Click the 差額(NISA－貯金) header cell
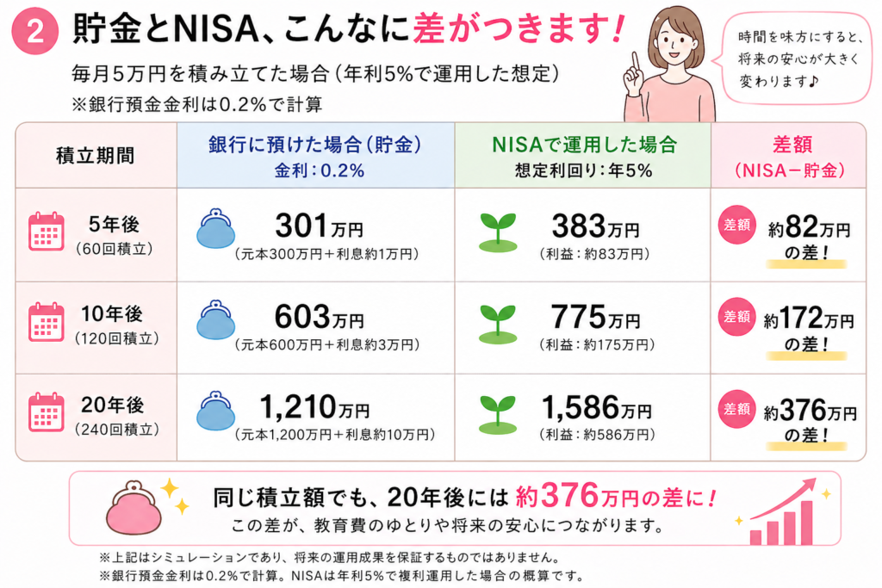This screenshot has height=588, width=882. (787, 155)
